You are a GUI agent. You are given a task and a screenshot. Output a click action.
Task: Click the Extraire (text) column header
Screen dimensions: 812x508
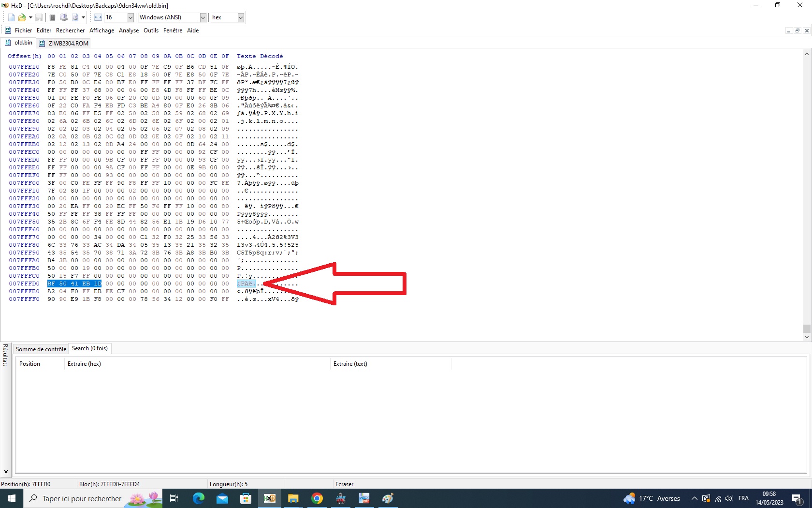pyautogui.click(x=391, y=364)
